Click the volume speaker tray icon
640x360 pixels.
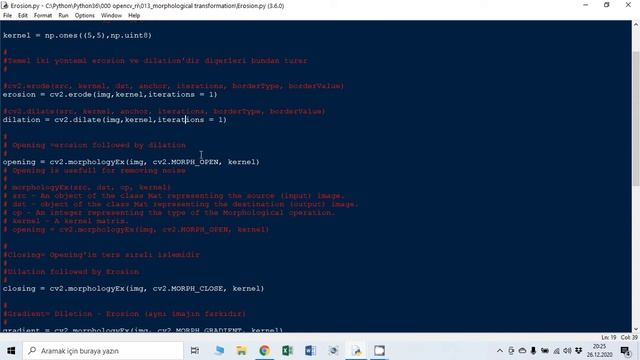567,351
